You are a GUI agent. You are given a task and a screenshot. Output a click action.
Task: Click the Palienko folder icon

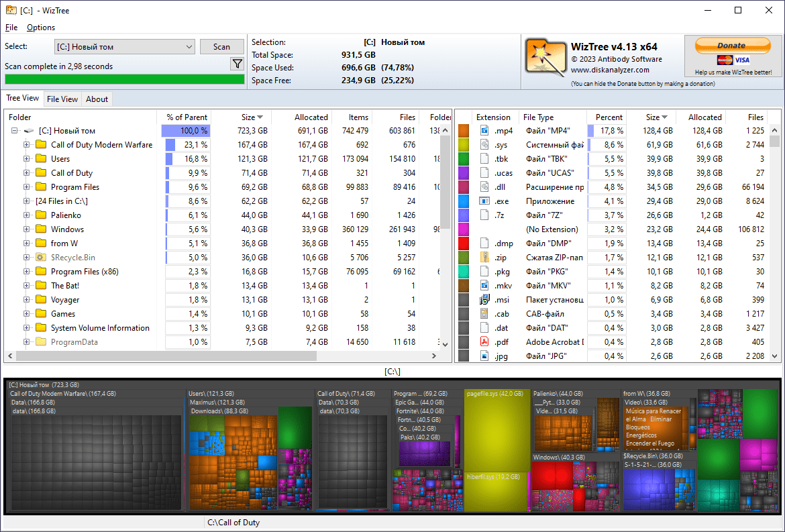[x=41, y=215]
